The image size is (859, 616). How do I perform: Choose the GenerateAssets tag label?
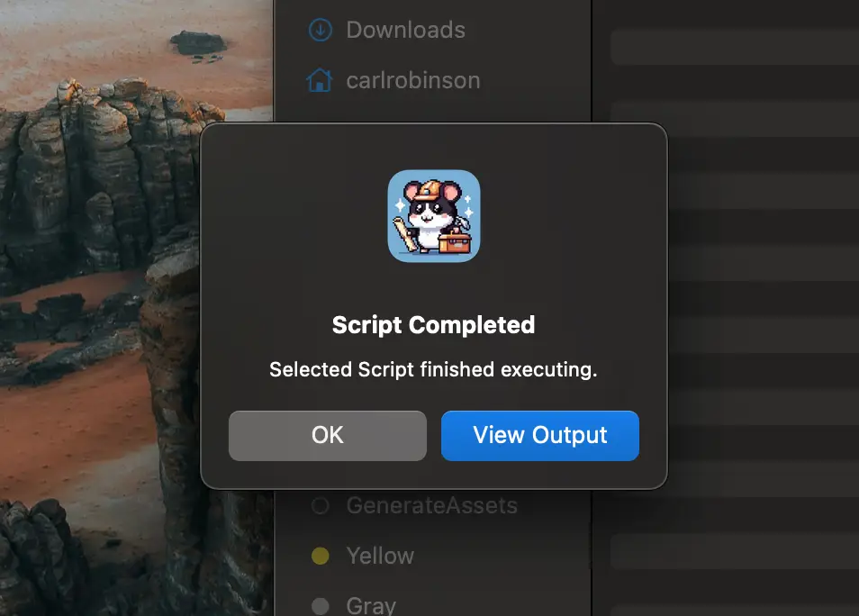click(x=432, y=506)
